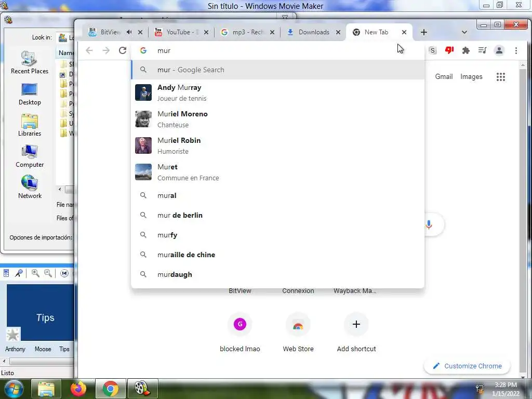
Task: Switch to the Downloads tab
Action: coord(314,32)
